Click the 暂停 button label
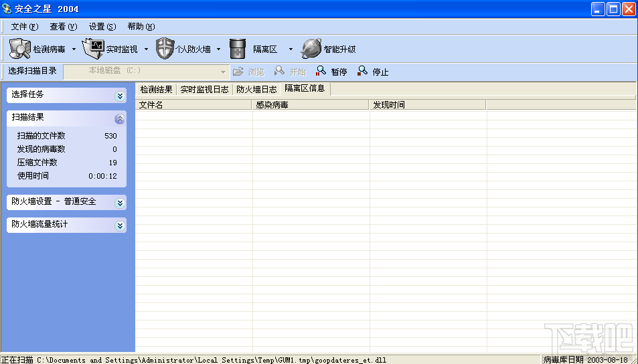This screenshot has height=364, width=638. click(x=339, y=72)
